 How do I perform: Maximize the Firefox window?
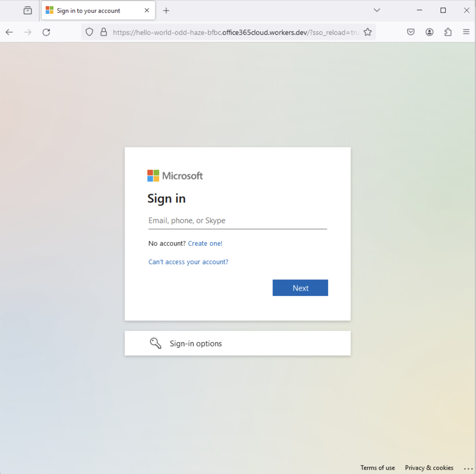coord(443,10)
